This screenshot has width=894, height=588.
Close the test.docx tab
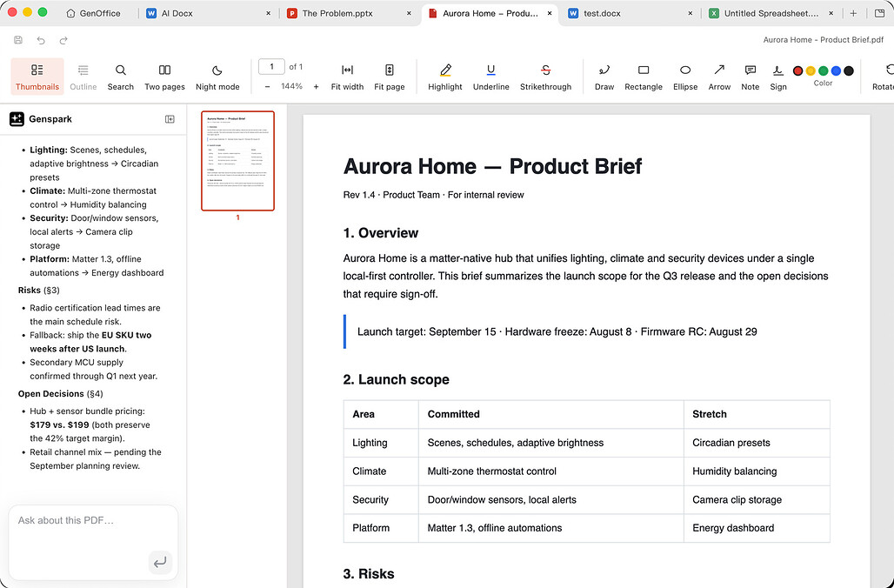[691, 13]
